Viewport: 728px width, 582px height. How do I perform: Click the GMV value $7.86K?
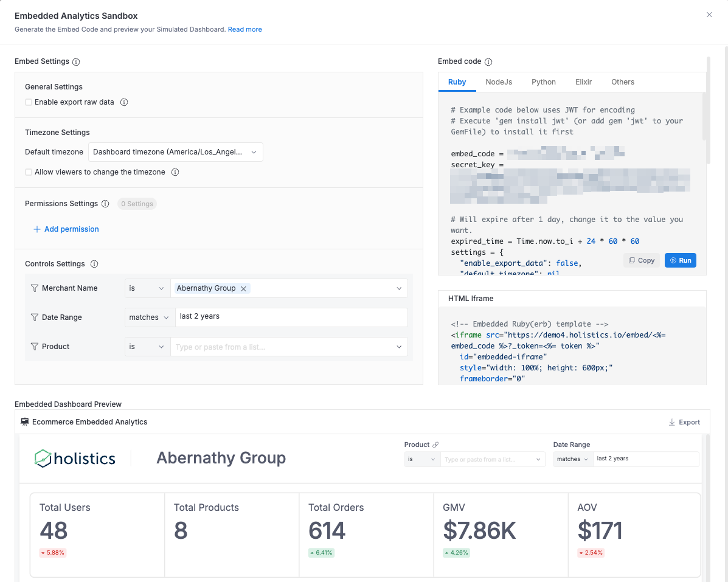click(480, 530)
